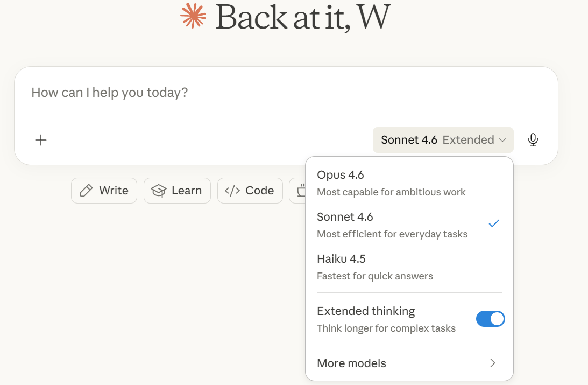Click the Claude starburst logo
This screenshot has height=385, width=588.
point(194,16)
